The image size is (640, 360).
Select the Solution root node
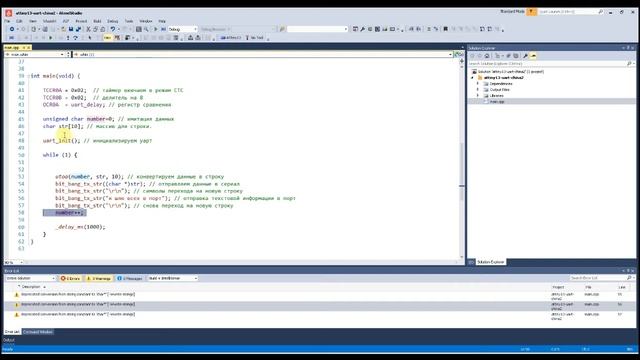pyautogui.click(x=508, y=71)
